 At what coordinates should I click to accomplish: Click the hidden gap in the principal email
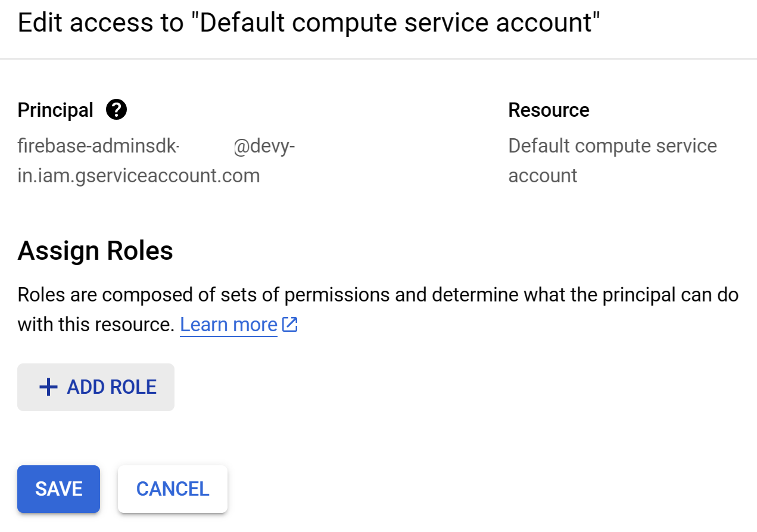(206, 146)
